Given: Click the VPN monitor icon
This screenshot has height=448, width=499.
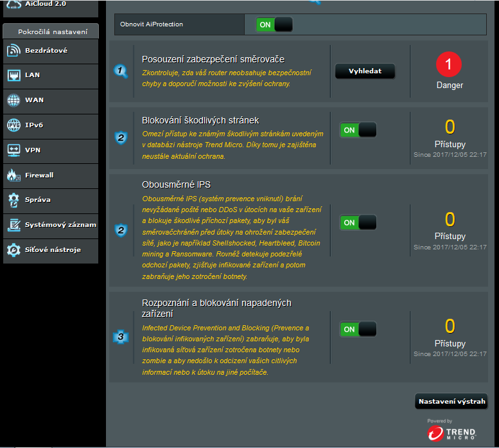Looking at the screenshot, I should [x=13, y=150].
